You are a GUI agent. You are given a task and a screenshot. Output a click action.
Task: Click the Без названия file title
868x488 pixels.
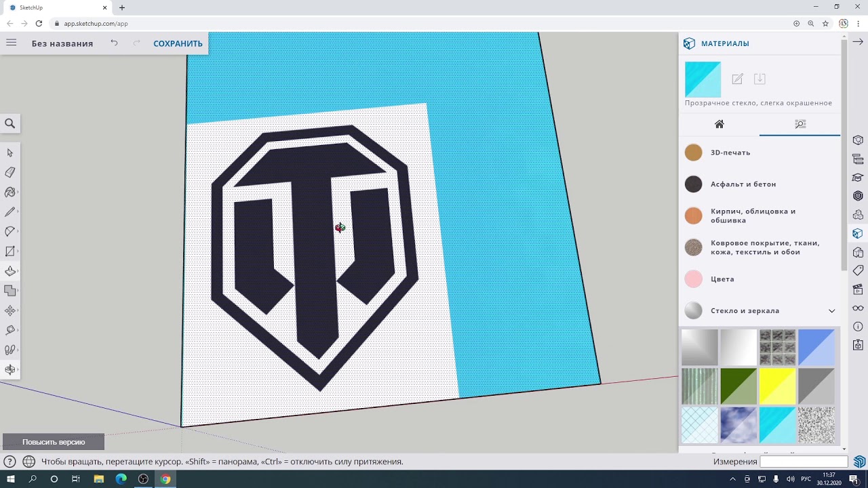(62, 43)
